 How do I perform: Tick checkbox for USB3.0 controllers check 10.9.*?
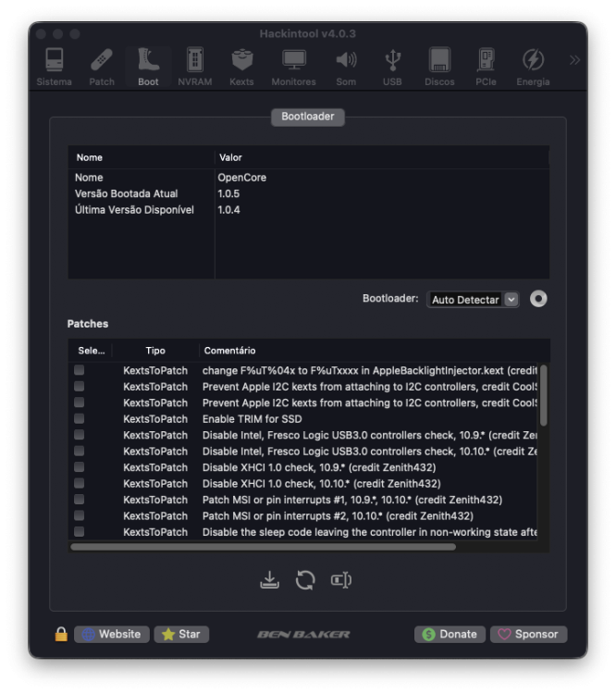click(x=80, y=435)
